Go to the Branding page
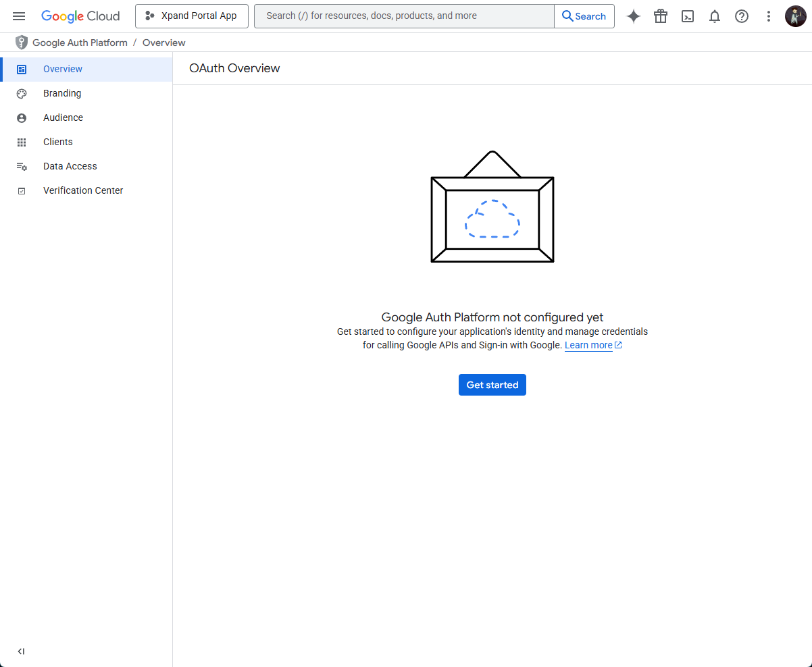 click(x=62, y=93)
